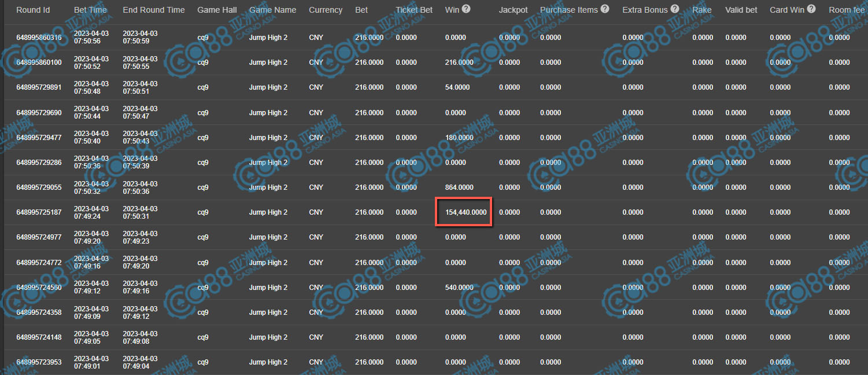Click the Game Name column header
Screen dimensions: 868x375
coord(272,10)
